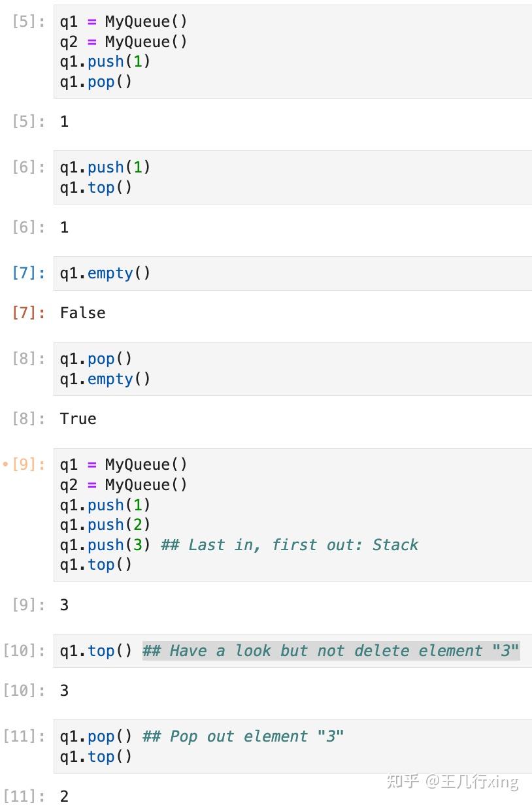Click the True output of cell 8
The width and height of the screenshot is (532, 805).
(78, 419)
